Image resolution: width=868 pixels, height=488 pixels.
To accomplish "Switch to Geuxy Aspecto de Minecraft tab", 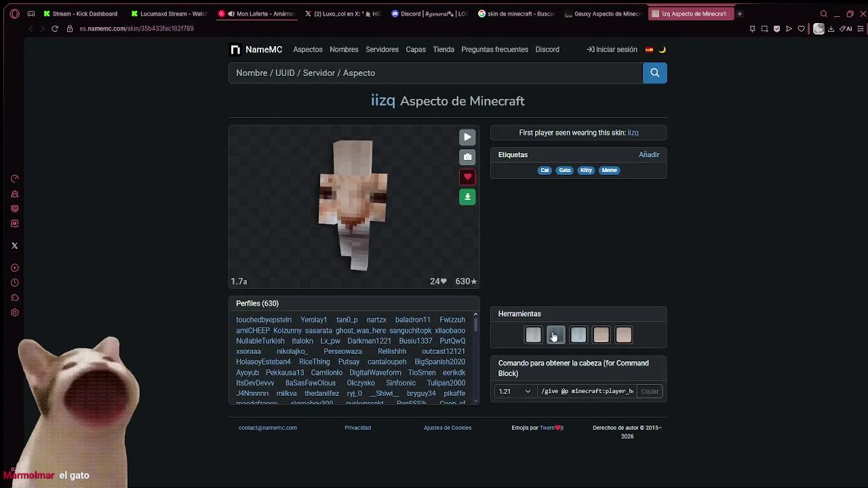I will click(604, 14).
